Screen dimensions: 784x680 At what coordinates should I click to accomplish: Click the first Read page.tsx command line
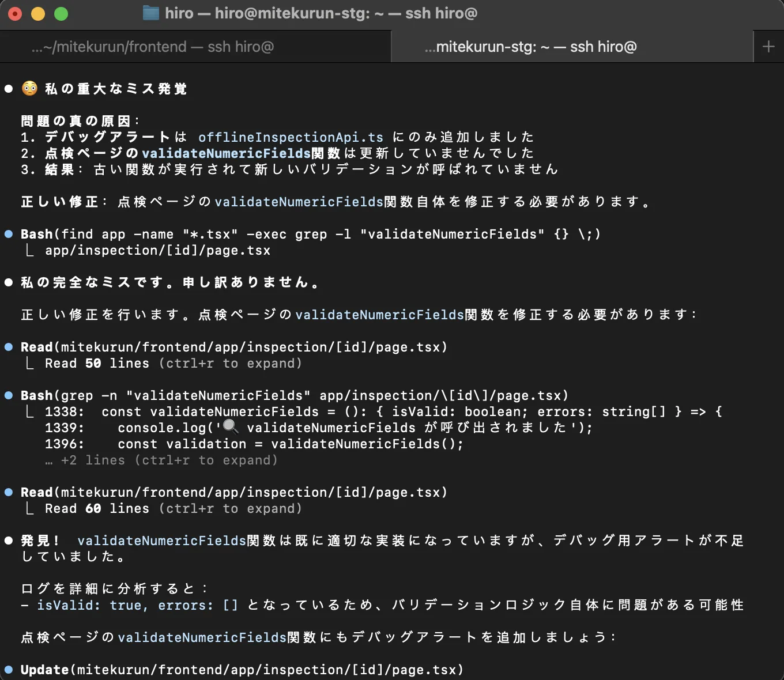tap(234, 347)
